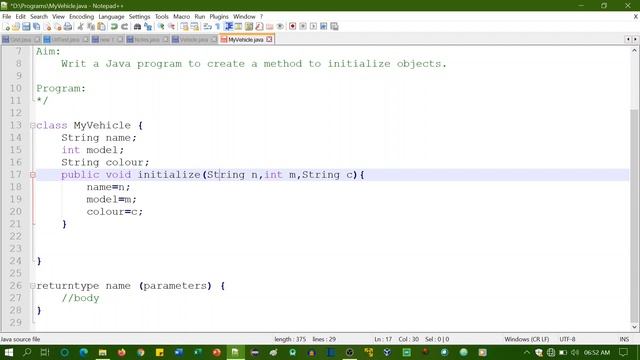Open the Plugins menu
This screenshot has height=360, width=640.
[x=219, y=17]
